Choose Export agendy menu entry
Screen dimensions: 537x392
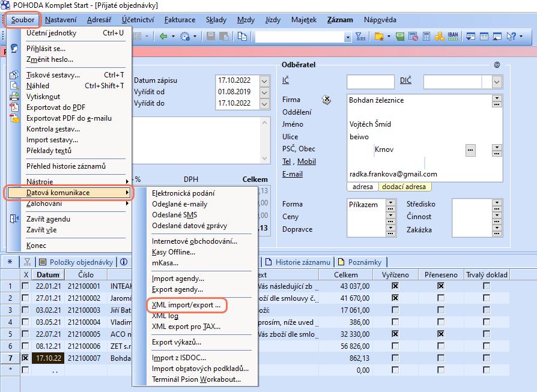pyautogui.click(x=177, y=289)
